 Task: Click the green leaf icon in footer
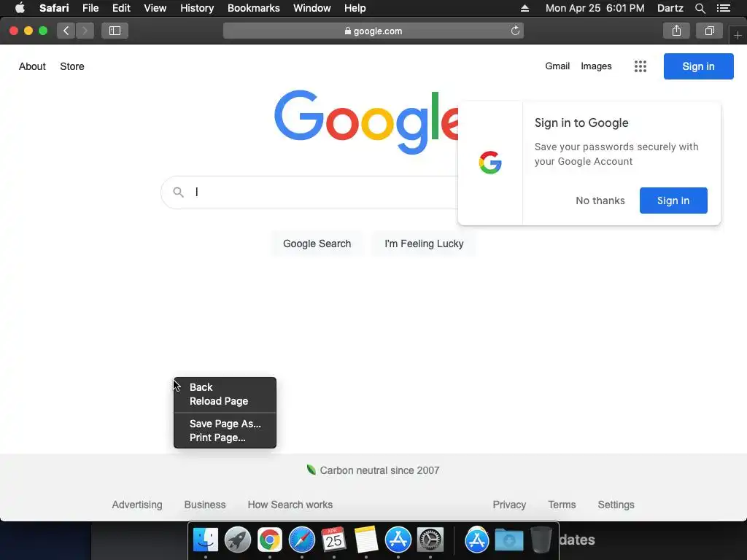tap(311, 470)
